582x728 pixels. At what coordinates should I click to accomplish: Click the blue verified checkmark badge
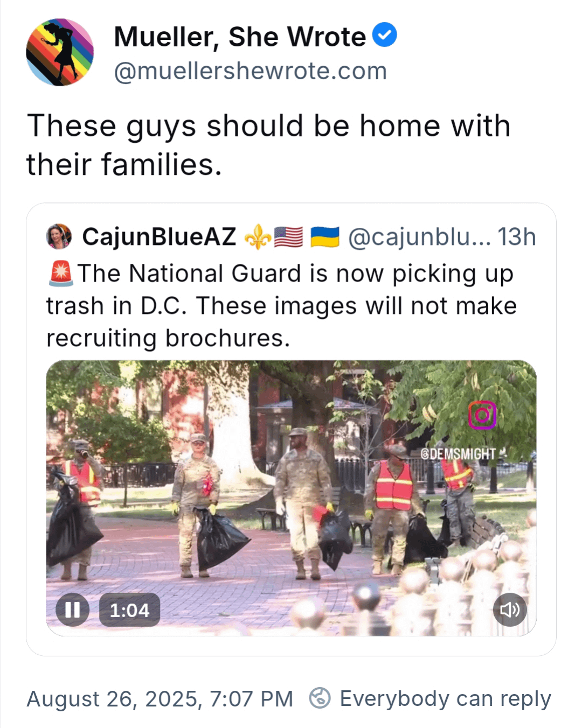[384, 36]
